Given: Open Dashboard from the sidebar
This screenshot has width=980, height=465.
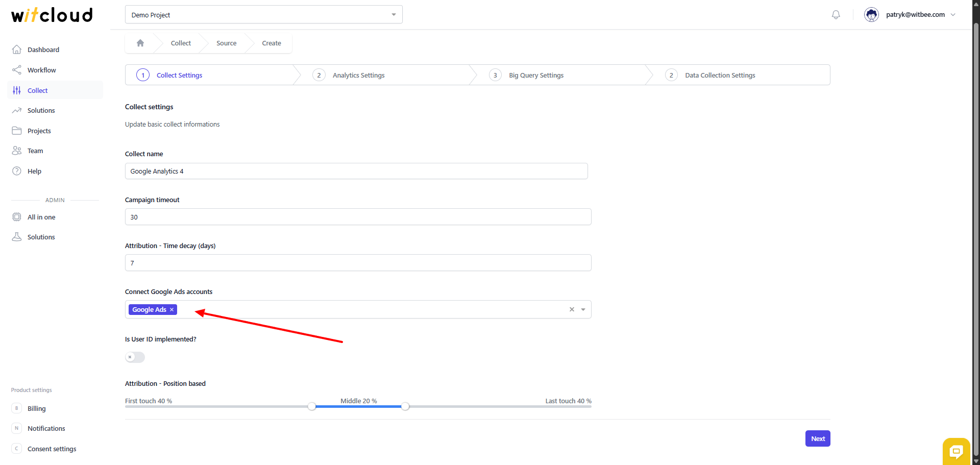Looking at the screenshot, I should click(x=43, y=50).
